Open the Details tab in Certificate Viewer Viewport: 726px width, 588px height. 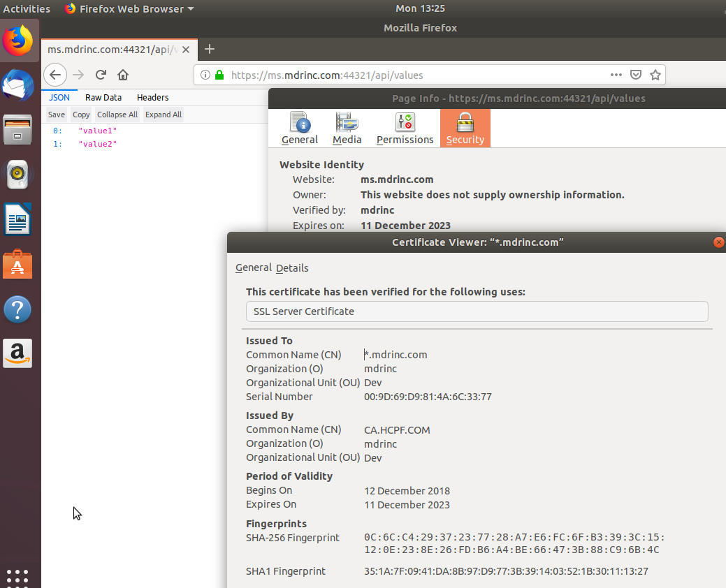pyautogui.click(x=292, y=267)
